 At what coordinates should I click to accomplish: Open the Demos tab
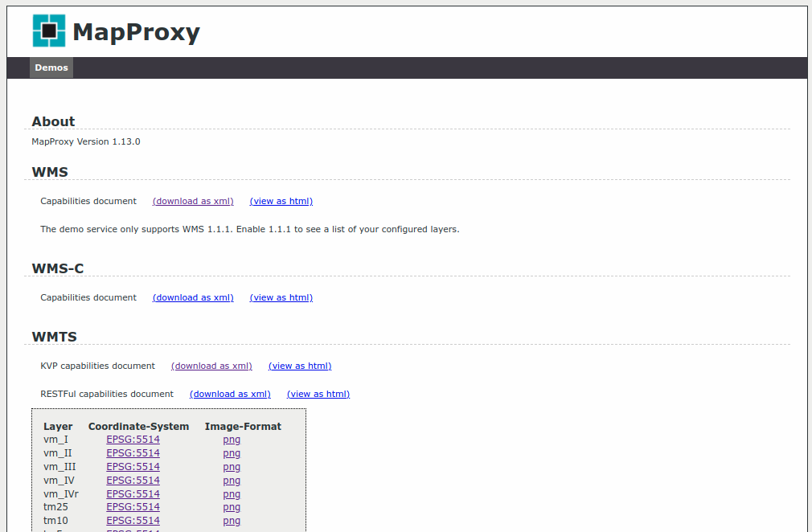click(x=51, y=68)
